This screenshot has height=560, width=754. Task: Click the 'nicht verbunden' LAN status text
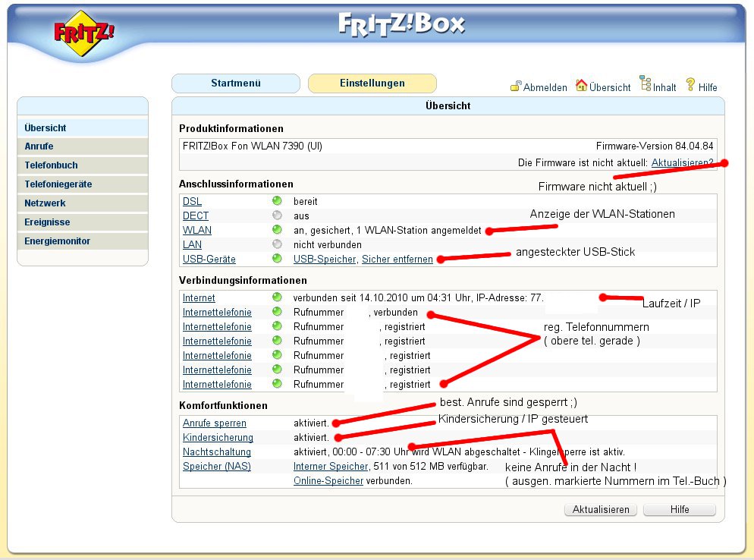click(328, 244)
